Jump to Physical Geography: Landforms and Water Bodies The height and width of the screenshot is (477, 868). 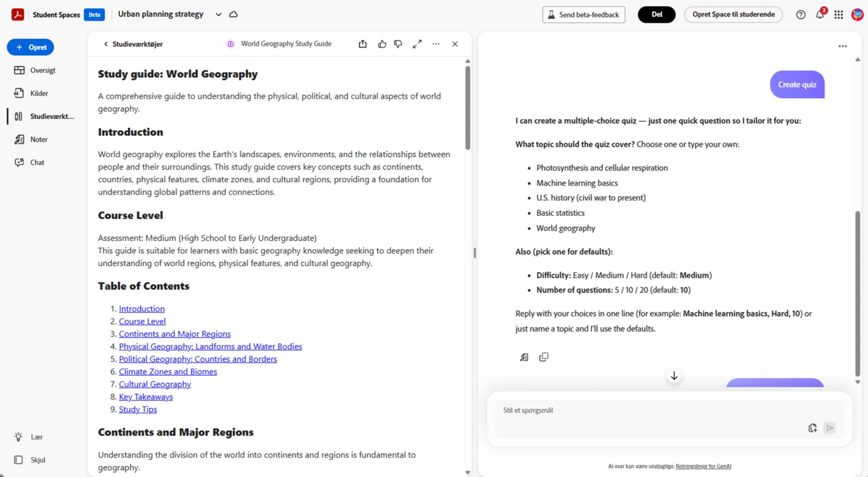click(x=210, y=346)
